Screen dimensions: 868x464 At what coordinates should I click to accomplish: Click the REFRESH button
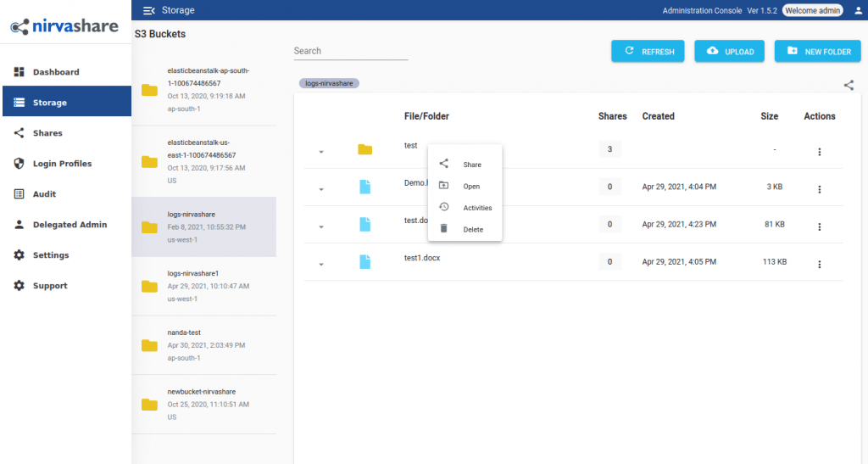(x=648, y=51)
